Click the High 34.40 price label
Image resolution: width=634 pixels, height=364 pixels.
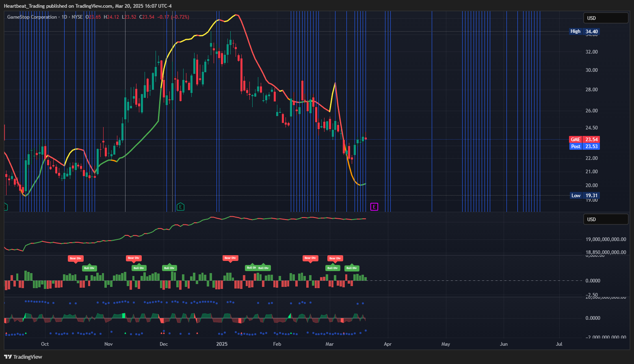coord(584,31)
